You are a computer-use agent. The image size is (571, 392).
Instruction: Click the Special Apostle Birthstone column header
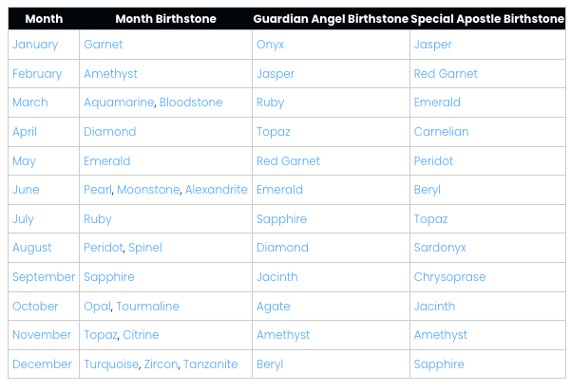(x=488, y=18)
